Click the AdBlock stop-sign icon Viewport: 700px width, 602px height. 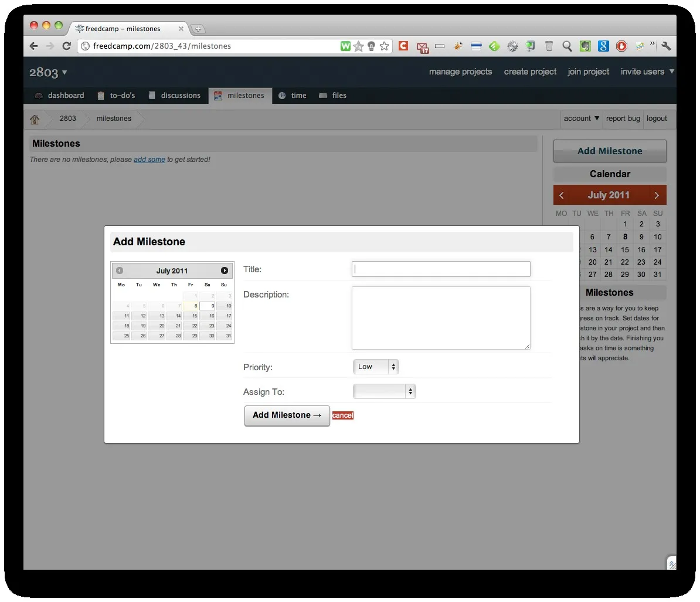point(621,46)
